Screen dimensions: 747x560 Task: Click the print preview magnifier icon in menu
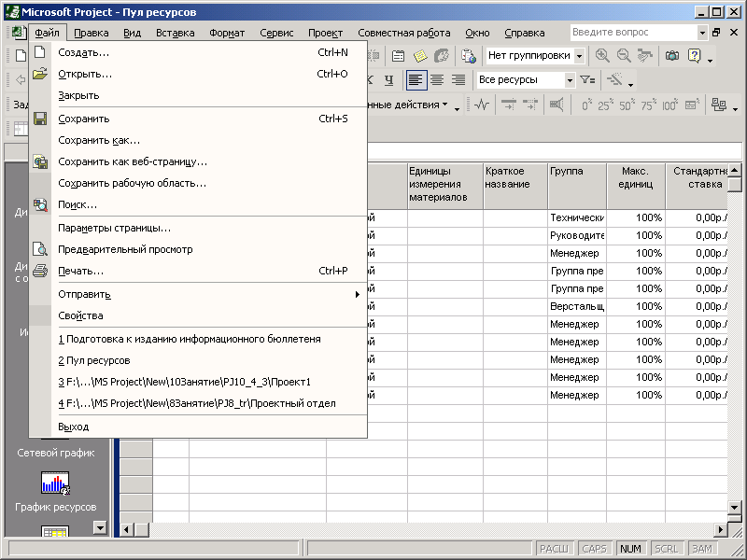click(40, 249)
